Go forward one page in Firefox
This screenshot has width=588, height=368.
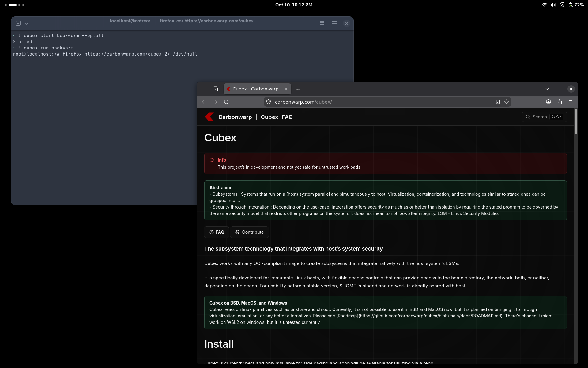click(215, 102)
